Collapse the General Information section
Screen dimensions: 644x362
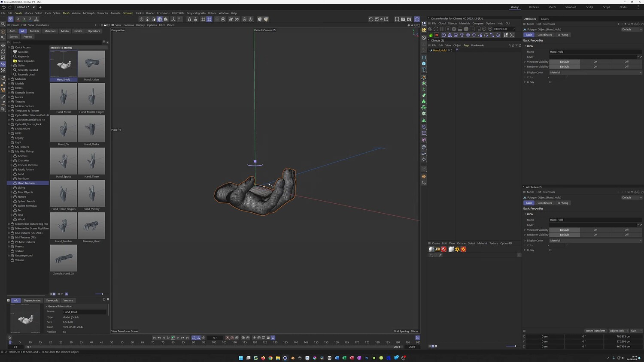point(47,306)
